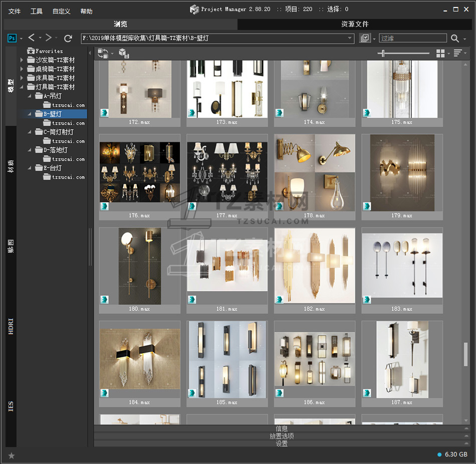Click the Photoshop icon in the toolbar
This screenshot has height=464, width=476.
tap(13, 38)
